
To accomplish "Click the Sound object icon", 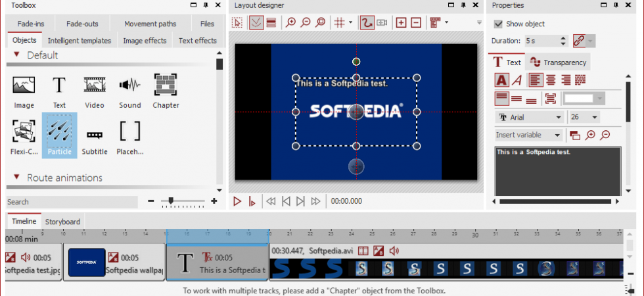I will coord(130,85).
